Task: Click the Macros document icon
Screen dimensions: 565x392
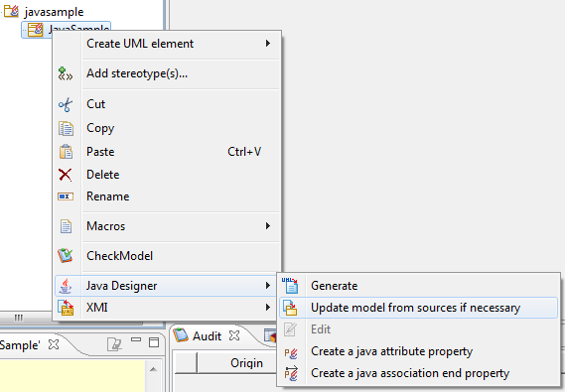Action: tap(66, 226)
